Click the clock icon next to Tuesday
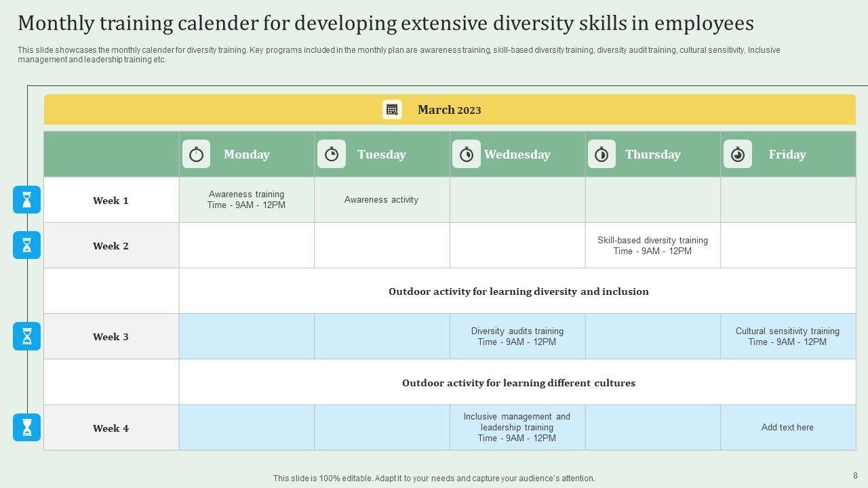This screenshot has width=868, height=488. click(332, 155)
